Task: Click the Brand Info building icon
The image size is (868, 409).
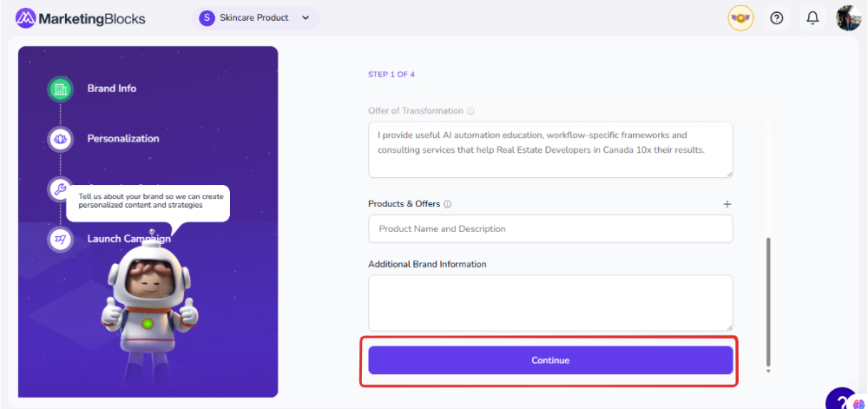Action: coord(60,89)
